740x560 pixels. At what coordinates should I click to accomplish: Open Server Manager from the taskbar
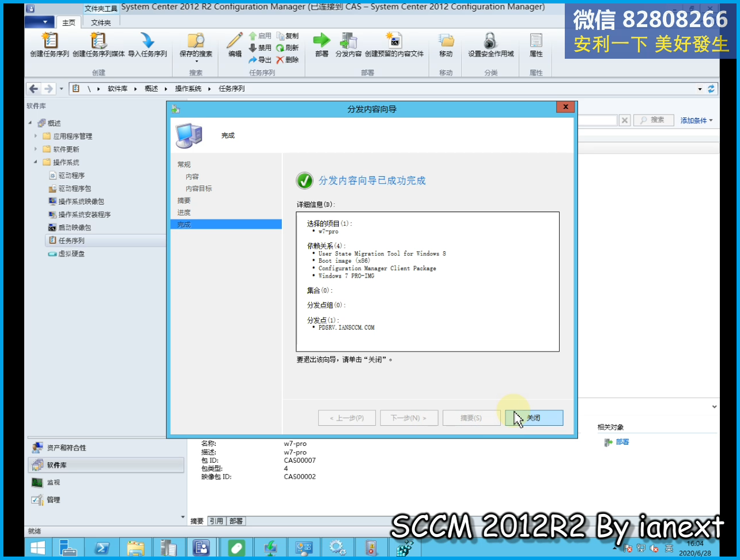coord(68,547)
